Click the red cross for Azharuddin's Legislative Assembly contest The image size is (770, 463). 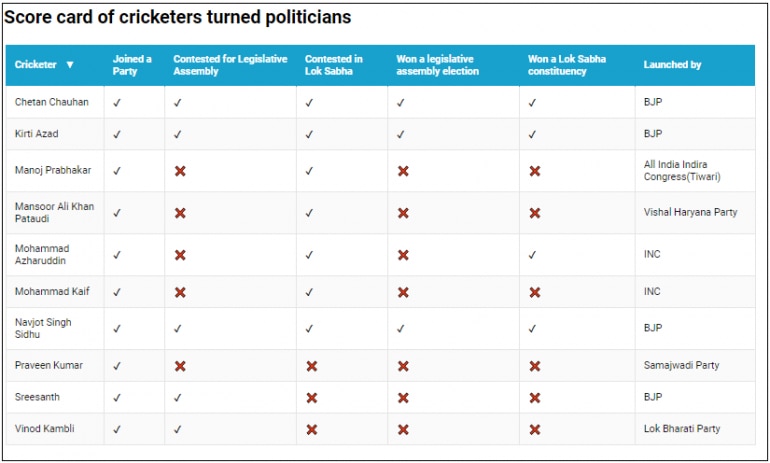[180, 255]
